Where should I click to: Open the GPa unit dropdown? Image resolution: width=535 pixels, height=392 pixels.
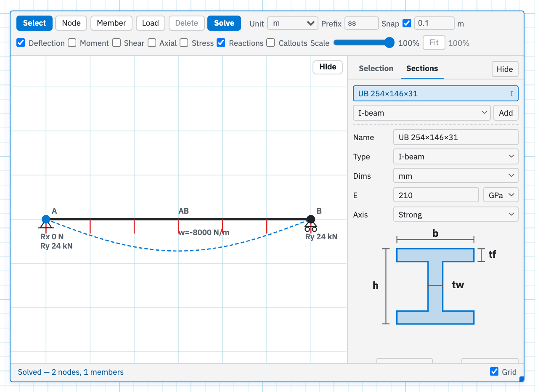click(501, 195)
